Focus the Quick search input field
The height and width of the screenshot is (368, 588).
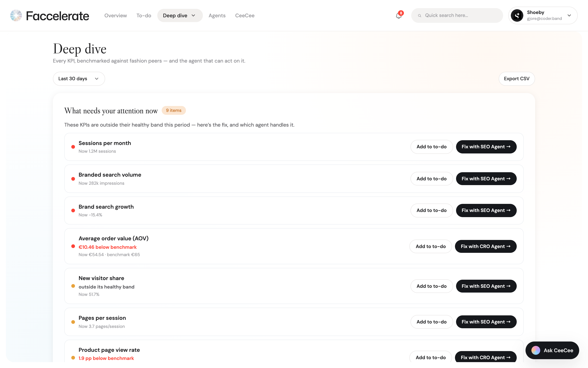click(457, 16)
